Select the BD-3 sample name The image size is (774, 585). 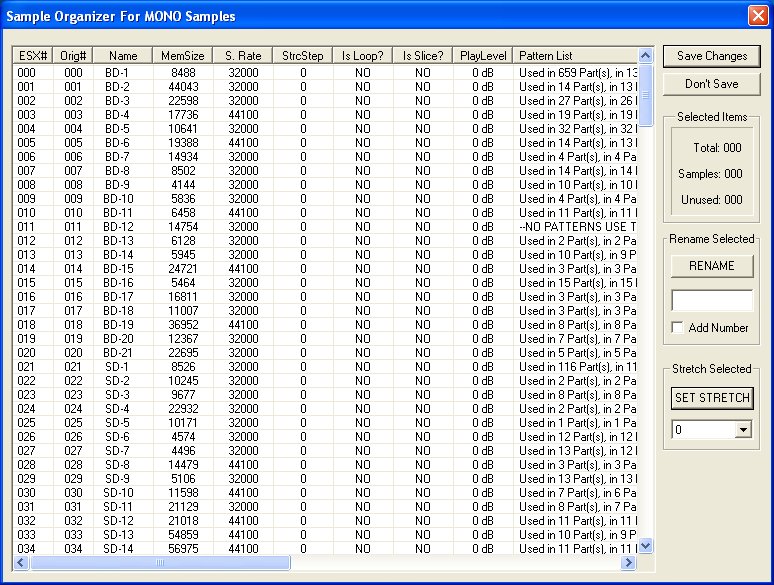[117, 101]
